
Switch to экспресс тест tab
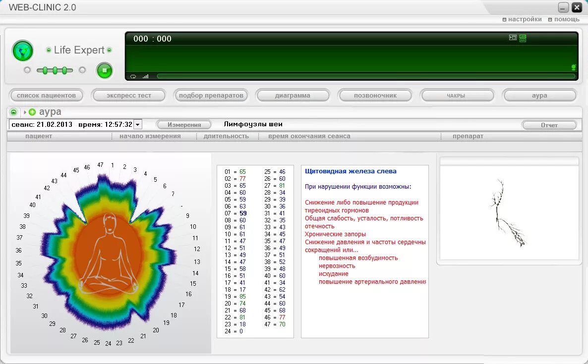(128, 96)
